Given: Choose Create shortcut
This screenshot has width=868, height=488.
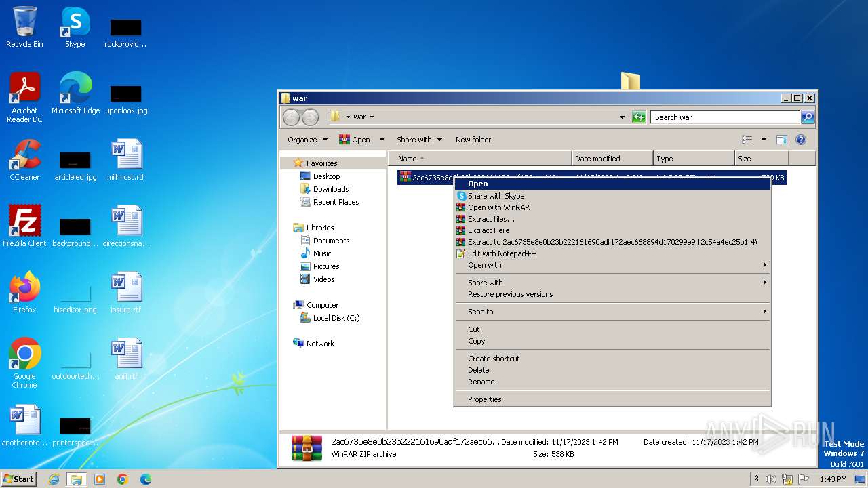Looking at the screenshot, I should coord(612,359).
